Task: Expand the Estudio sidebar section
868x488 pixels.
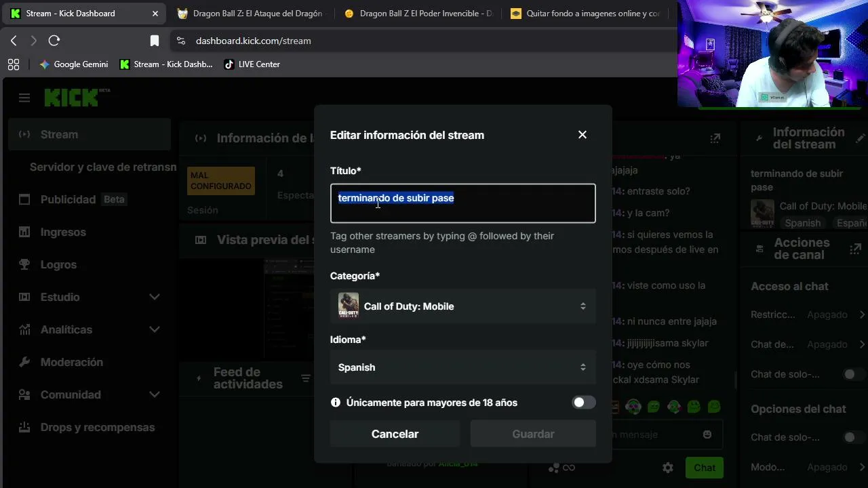Action: point(90,297)
